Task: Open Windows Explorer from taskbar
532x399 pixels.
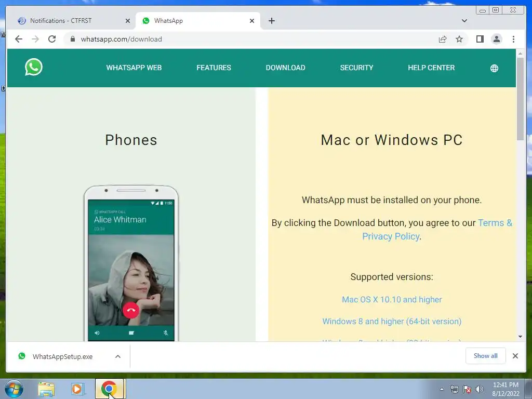Action: tap(46, 389)
